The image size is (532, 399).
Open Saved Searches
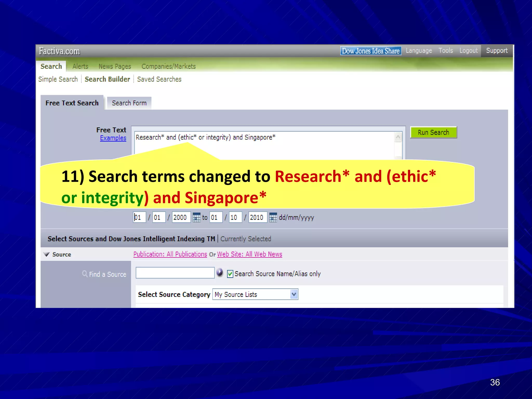pos(159,79)
